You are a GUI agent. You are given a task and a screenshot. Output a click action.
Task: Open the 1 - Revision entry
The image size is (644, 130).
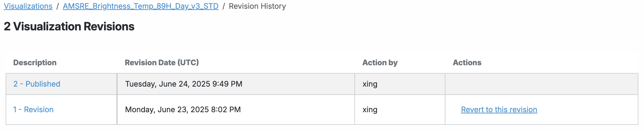[33, 109]
